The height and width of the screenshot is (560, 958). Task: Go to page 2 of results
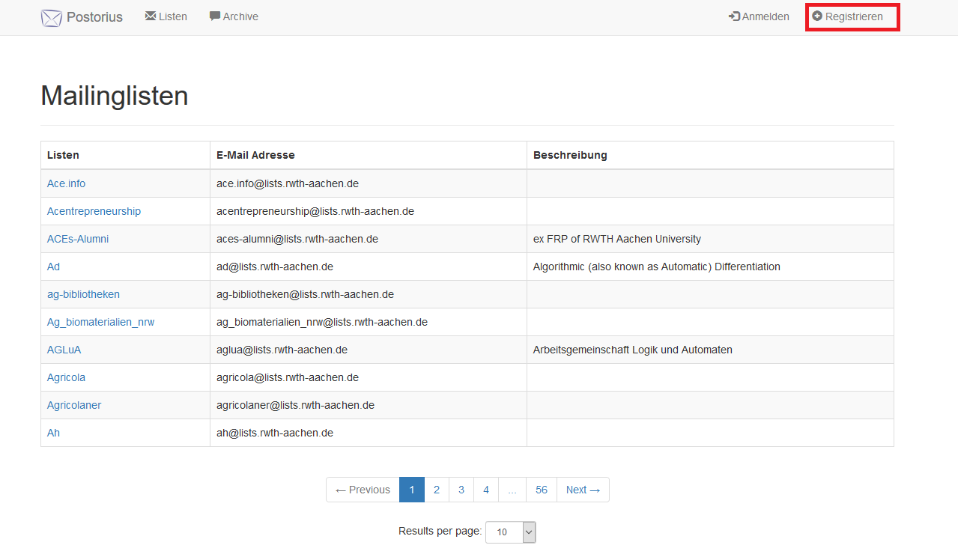(x=436, y=490)
